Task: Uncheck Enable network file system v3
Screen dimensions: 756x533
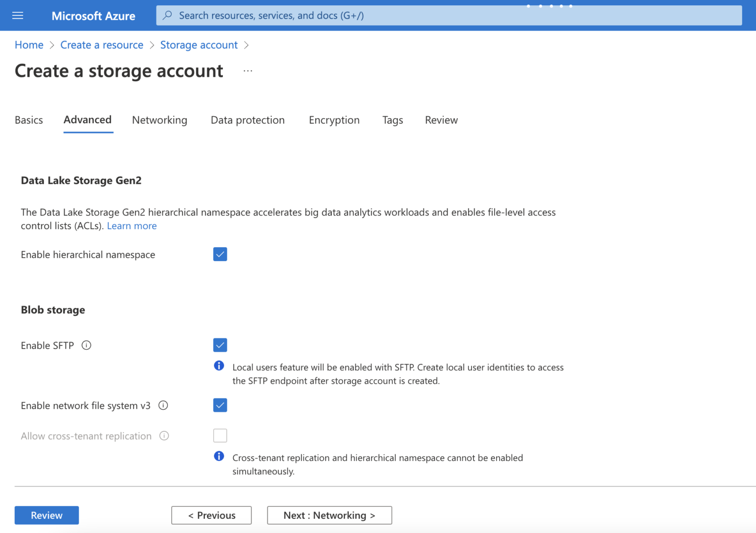Action: click(x=220, y=405)
